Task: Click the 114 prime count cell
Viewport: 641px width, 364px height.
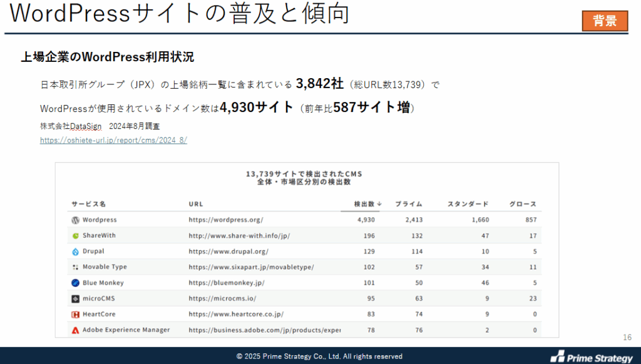Action: (417, 251)
